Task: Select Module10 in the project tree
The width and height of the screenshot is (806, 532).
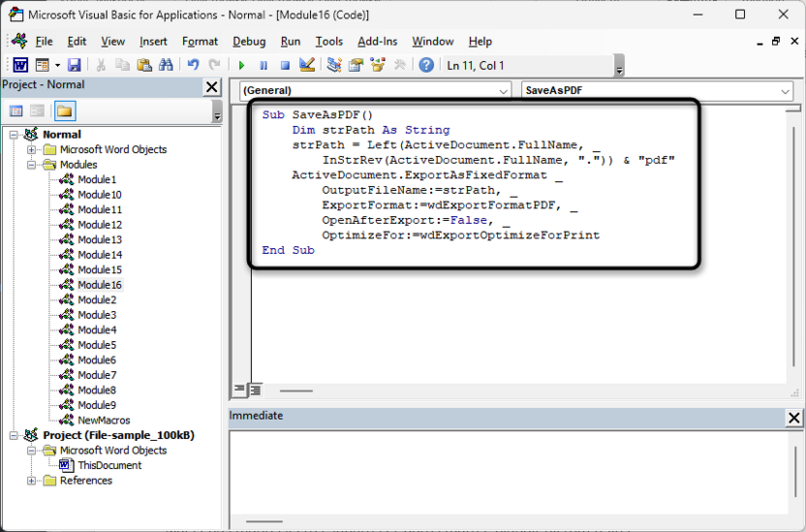Action: pyautogui.click(x=100, y=195)
